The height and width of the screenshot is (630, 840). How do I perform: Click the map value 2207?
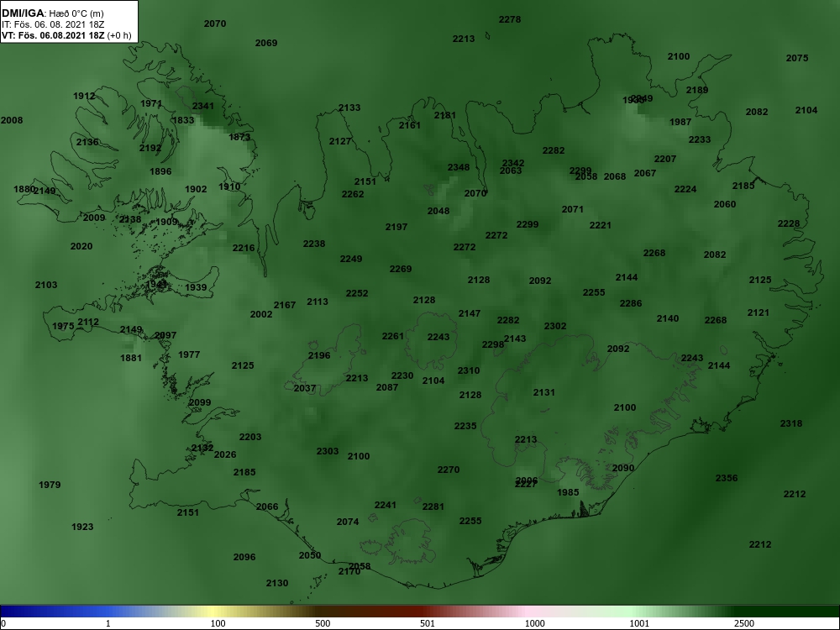click(x=664, y=159)
